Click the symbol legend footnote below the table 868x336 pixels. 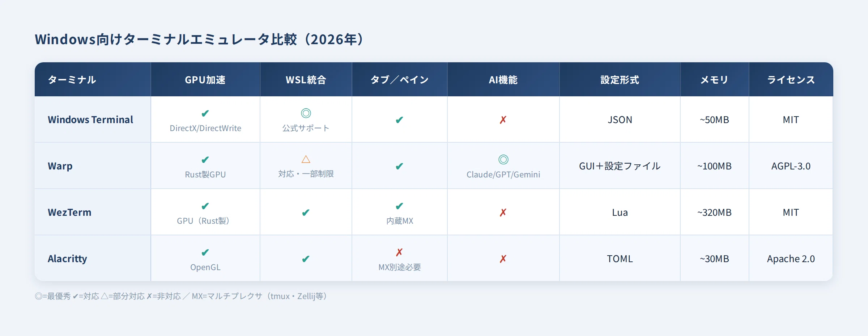(180, 296)
